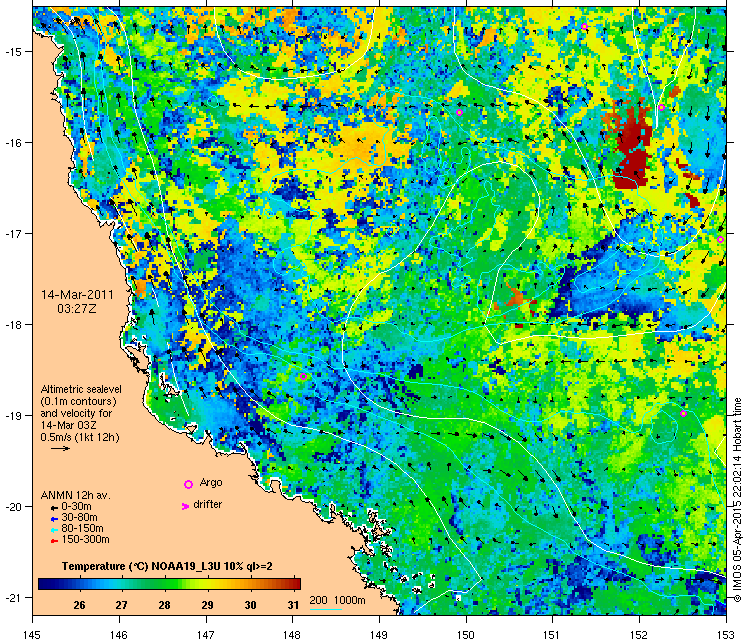The height and width of the screenshot is (640, 750).
Task: Click the vertical IMOS copyright timestamp text
Action: pos(738,500)
